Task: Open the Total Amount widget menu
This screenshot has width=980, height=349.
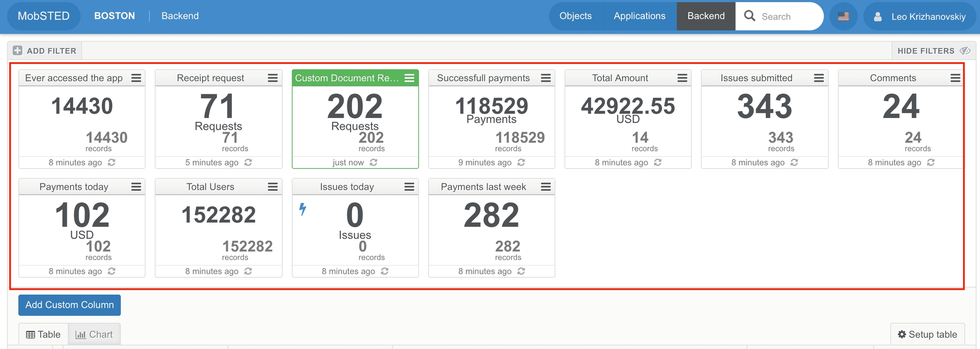Action: coord(682,78)
